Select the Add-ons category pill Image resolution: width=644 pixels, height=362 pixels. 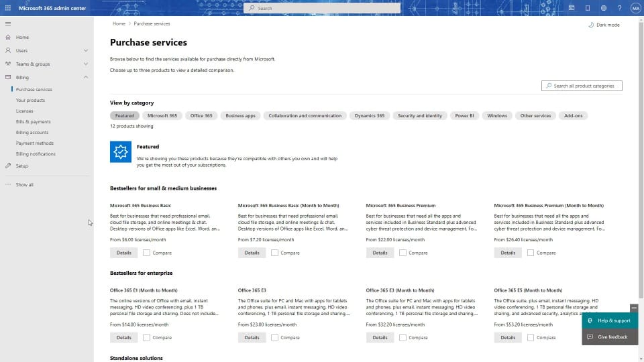pyautogui.click(x=573, y=116)
